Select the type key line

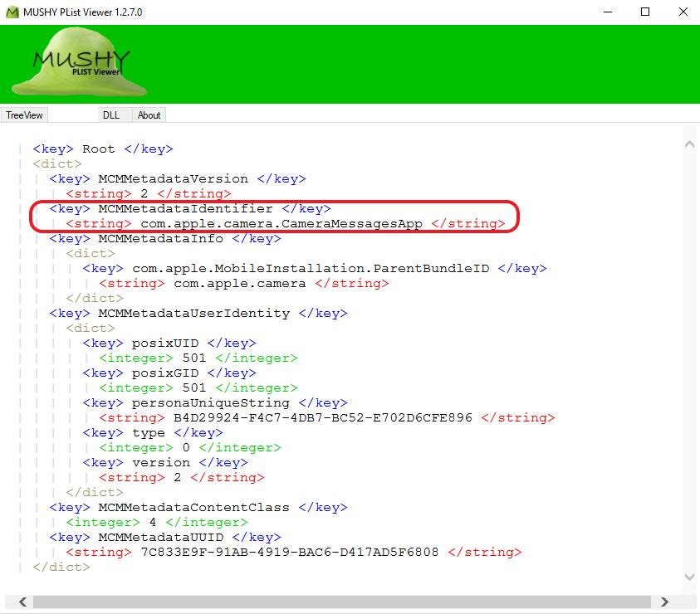153,433
